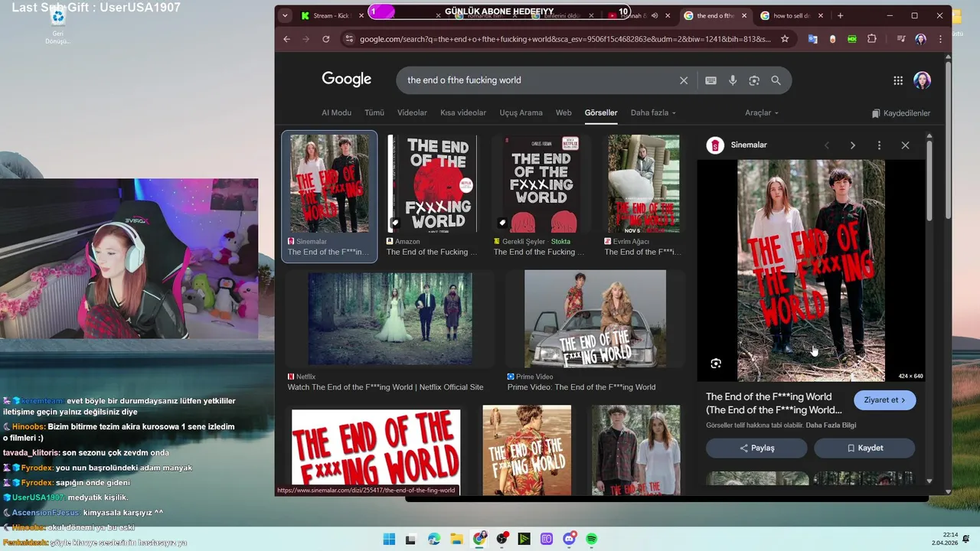Open Google Lens image search
This screenshot has height=551, width=980.
coord(754,80)
